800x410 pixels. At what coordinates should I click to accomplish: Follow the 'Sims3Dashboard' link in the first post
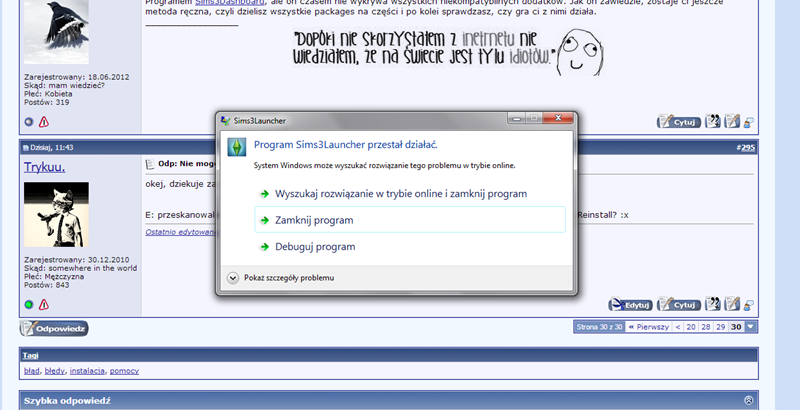(x=230, y=3)
